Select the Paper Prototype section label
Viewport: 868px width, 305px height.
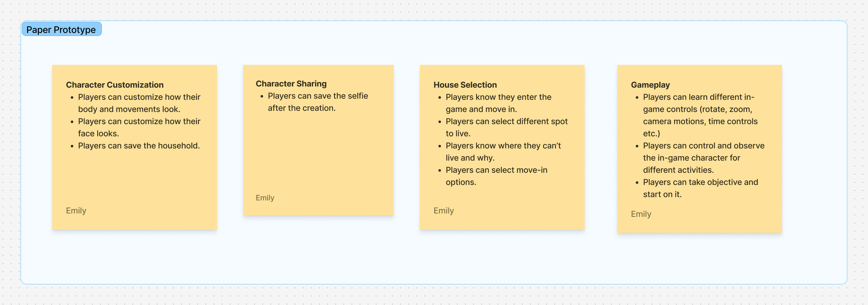(x=61, y=30)
